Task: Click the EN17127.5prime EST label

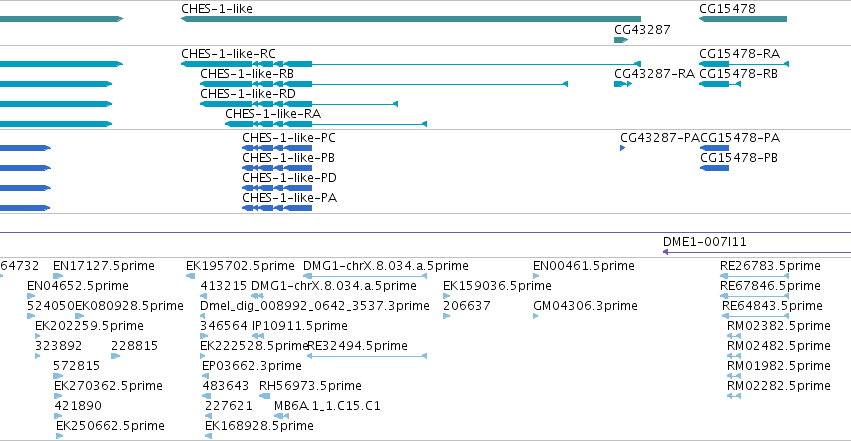Action: point(104,266)
